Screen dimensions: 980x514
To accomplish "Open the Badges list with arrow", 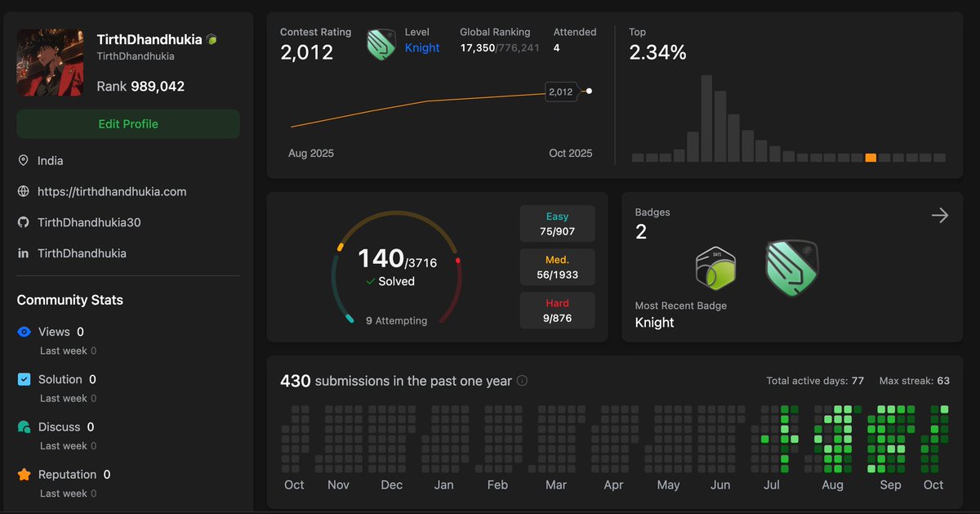I will click(x=940, y=215).
